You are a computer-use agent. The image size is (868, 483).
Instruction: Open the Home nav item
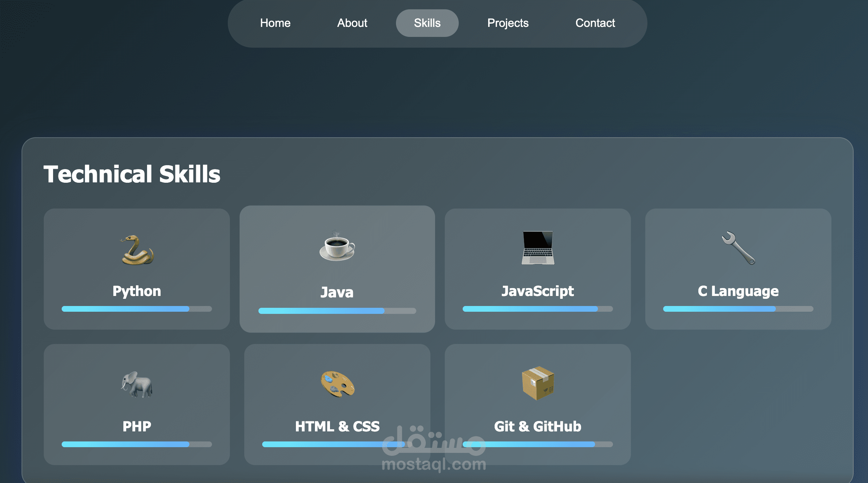click(275, 23)
